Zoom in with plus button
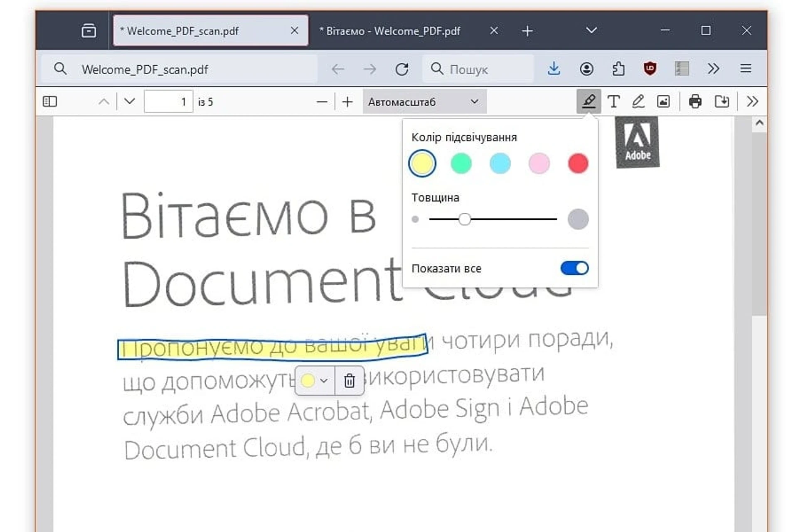The width and height of the screenshot is (798, 532). point(347,101)
